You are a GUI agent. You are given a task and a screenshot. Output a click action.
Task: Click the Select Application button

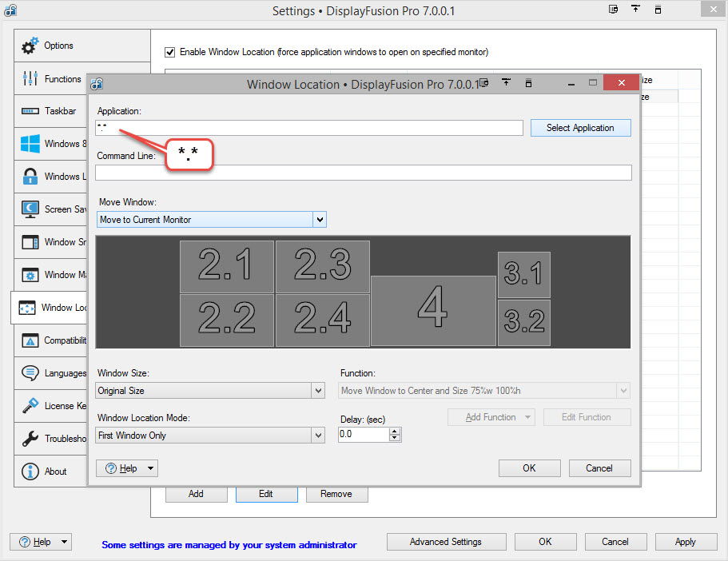[x=580, y=128]
